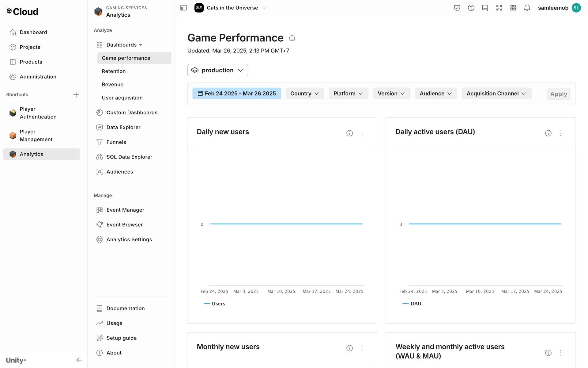This screenshot has width=588, height=368.
Task: Open the Acquisition Channel dropdown
Action: pos(496,94)
